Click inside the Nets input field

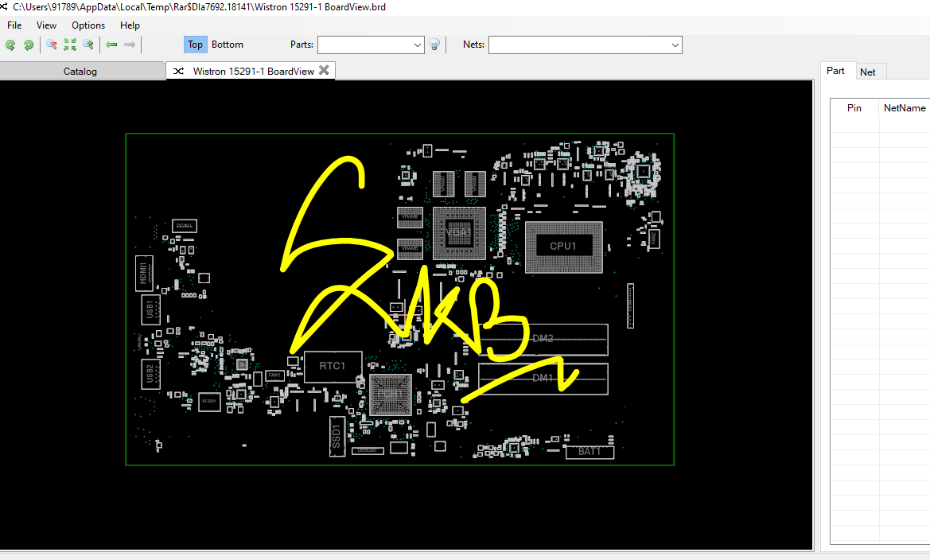(x=579, y=45)
